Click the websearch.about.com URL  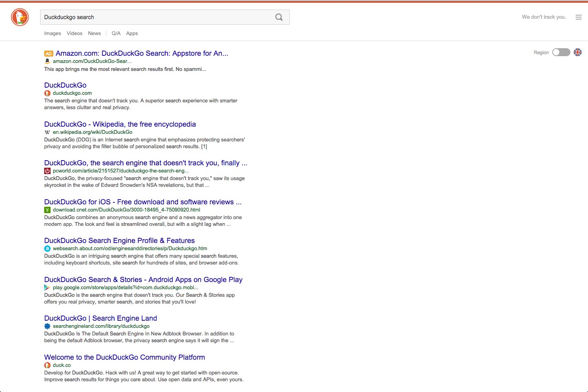click(x=130, y=249)
